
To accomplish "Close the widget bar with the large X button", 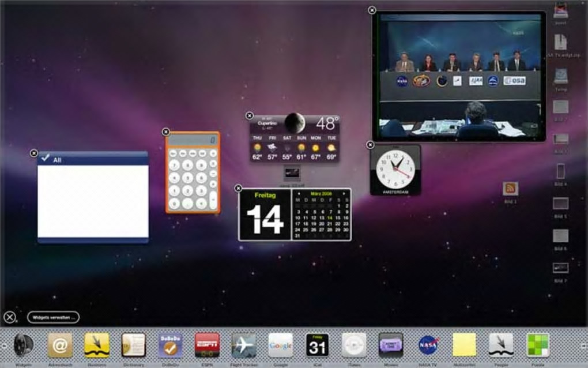I will pos(10,317).
